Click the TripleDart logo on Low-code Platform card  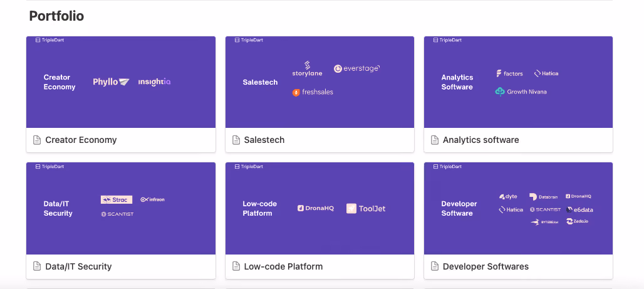pyautogui.click(x=249, y=167)
